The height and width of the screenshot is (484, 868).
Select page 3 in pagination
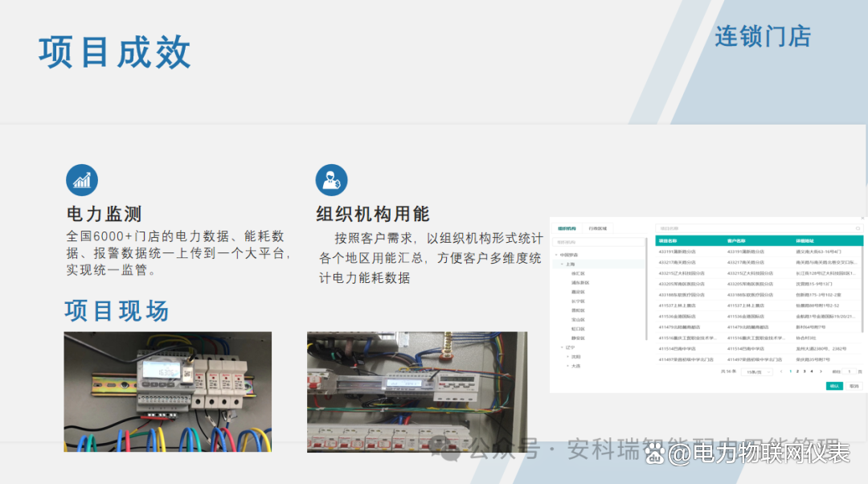805,371
